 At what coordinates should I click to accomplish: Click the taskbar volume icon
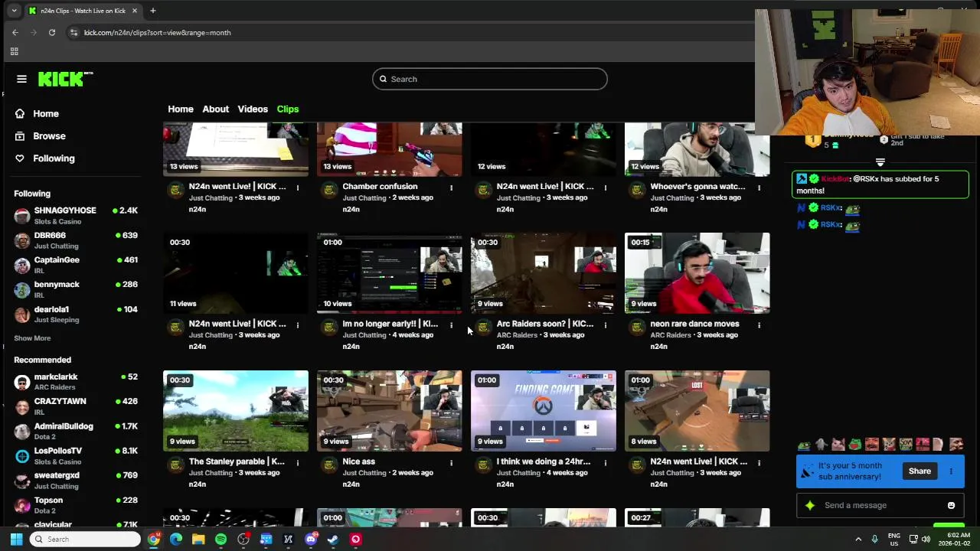pyautogui.click(x=925, y=540)
